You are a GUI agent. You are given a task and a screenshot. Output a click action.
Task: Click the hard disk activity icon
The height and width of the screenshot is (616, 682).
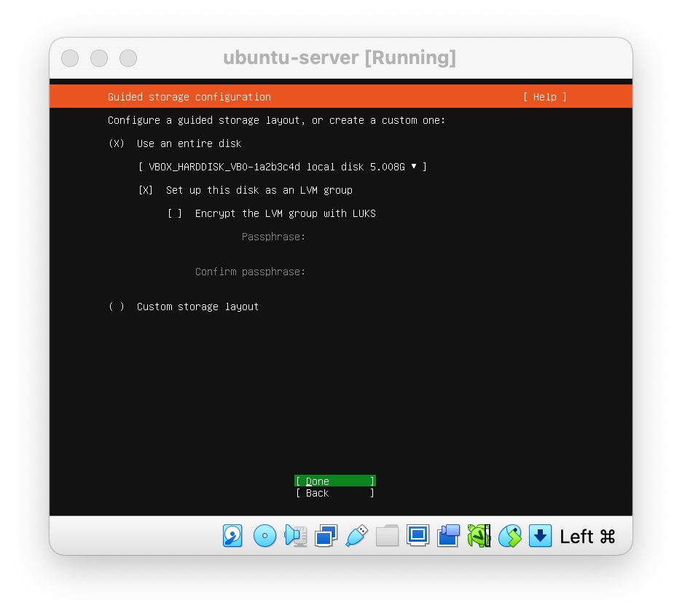click(232, 536)
